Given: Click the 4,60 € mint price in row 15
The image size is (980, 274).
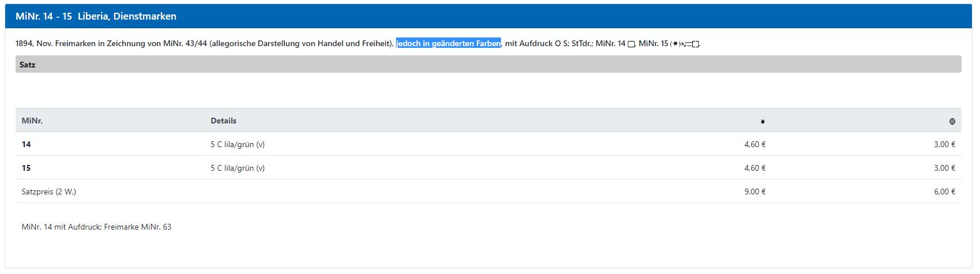Looking at the screenshot, I should coord(755,168).
